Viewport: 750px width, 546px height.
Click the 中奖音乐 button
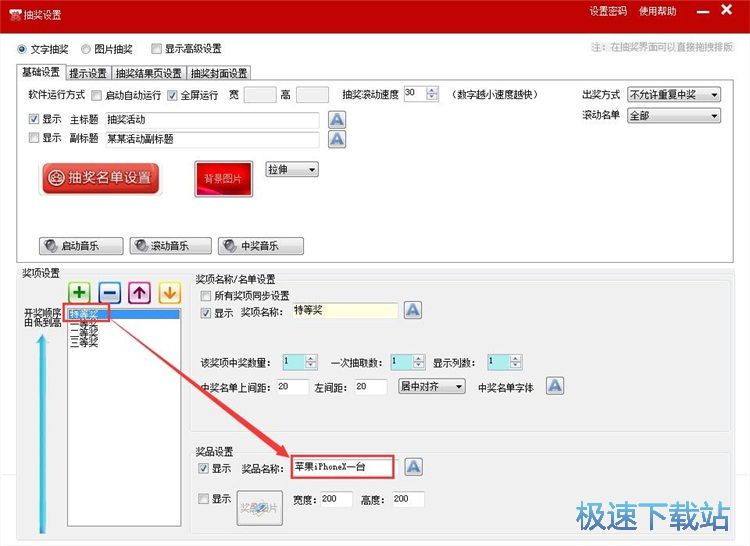pyautogui.click(x=261, y=246)
